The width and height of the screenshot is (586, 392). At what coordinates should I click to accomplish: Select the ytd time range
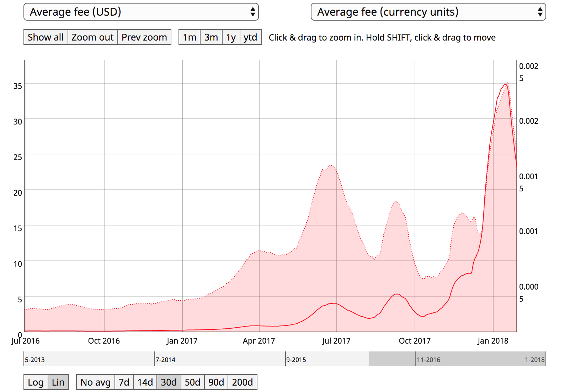coord(250,37)
